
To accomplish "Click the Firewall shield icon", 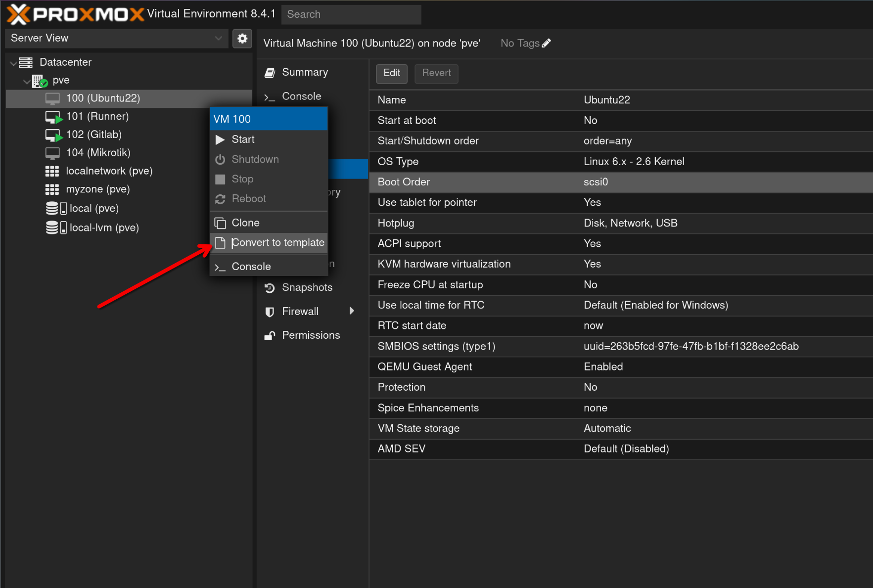I will 270,312.
